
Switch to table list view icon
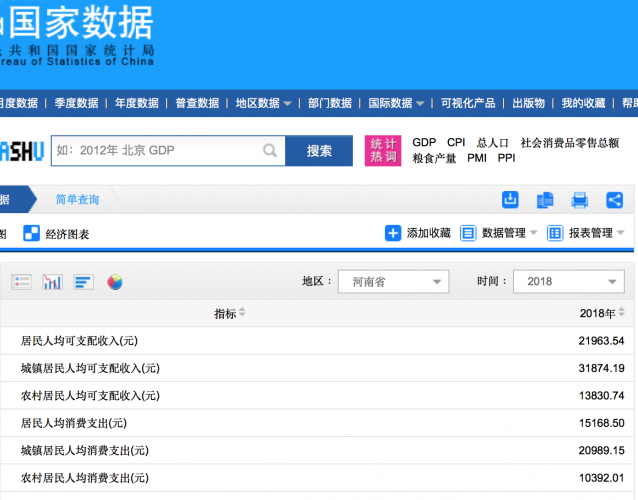coord(21,282)
